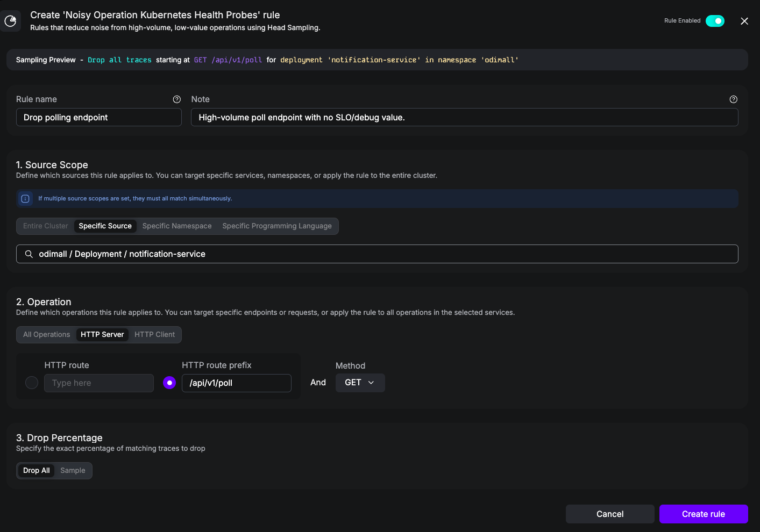Click 'If multiple source scopes are set' notice text
The height and width of the screenshot is (532, 760).
click(135, 199)
